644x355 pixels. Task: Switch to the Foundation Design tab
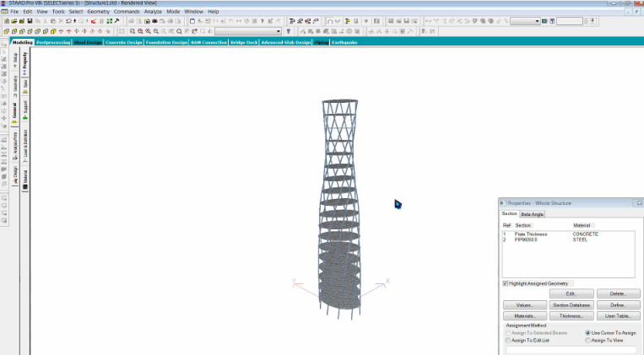click(x=167, y=42)
